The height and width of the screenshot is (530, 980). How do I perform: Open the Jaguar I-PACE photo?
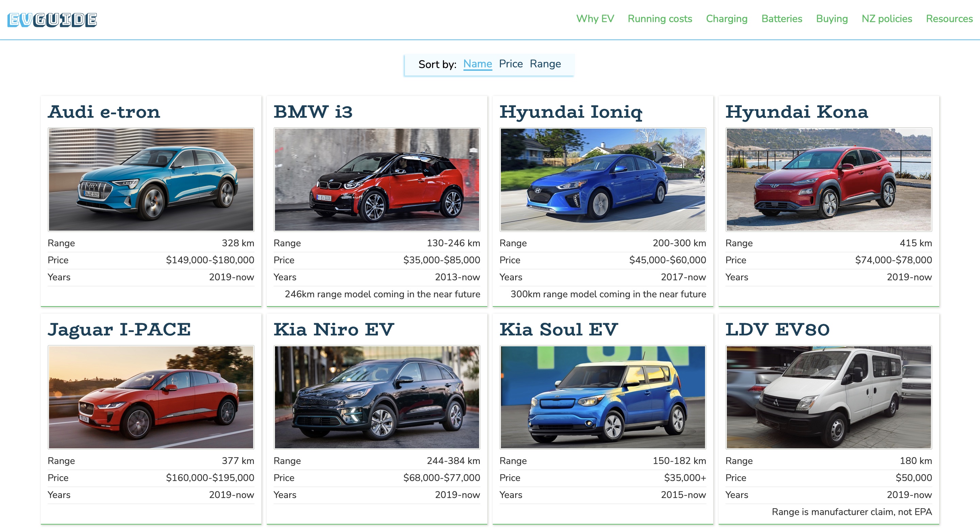[x=151, y=397]
